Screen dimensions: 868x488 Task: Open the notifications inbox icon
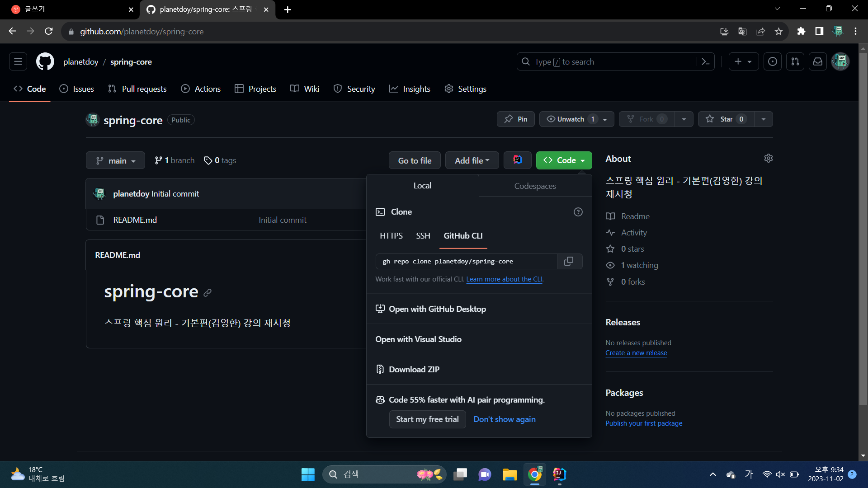(x=818, y=61)
